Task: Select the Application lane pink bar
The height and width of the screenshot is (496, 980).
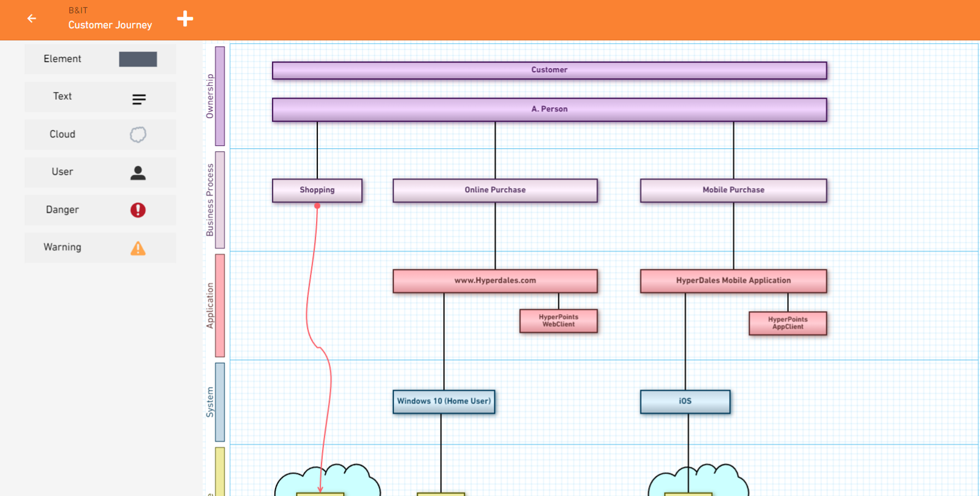Action: (x=220, y=306)
